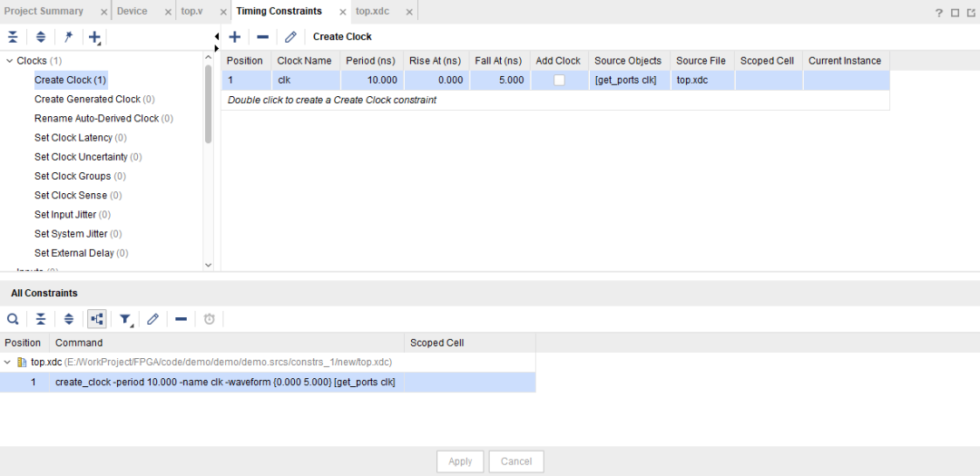
Task: Switch to the Device tab
Action: point(132,11)
